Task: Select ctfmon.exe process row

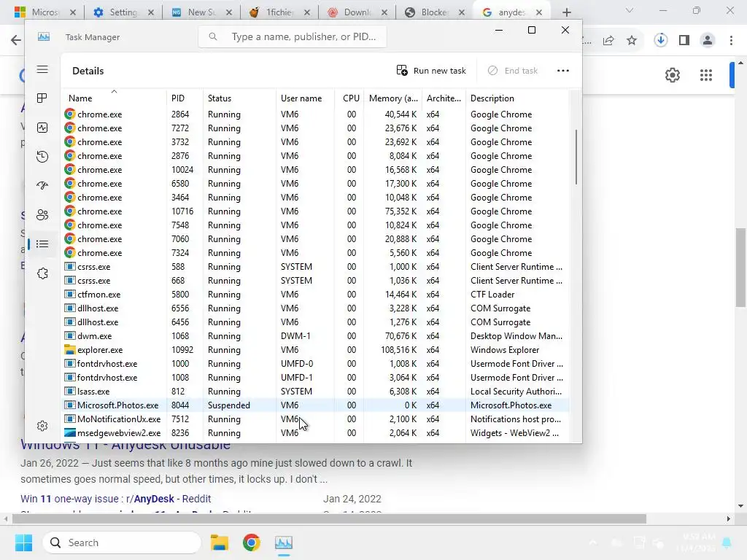Action: (x=315, y=295)
